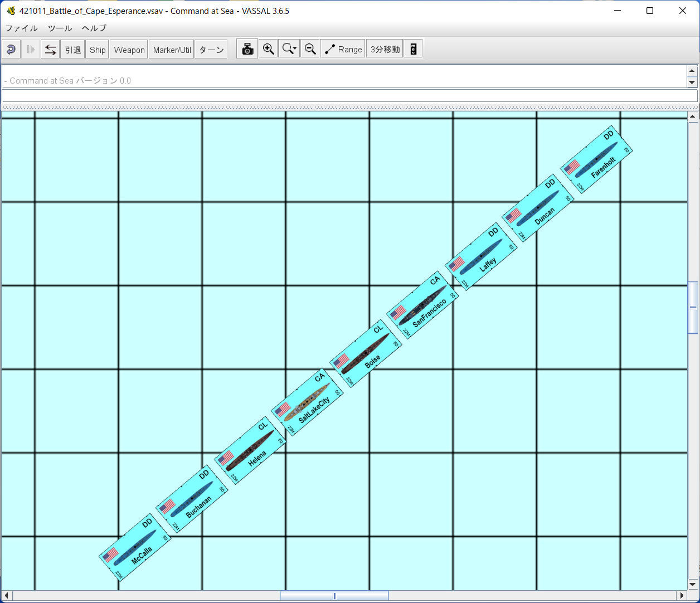The width and height of the screenshot is (700, 603).
Task: Click the 3分移動 toolbar button
Action: (x=385, y=49)
